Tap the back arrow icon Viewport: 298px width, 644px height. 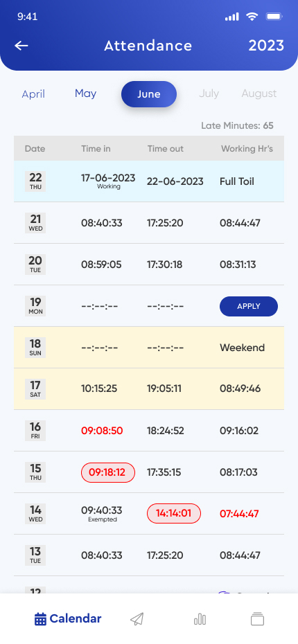(x=21, y=46)
